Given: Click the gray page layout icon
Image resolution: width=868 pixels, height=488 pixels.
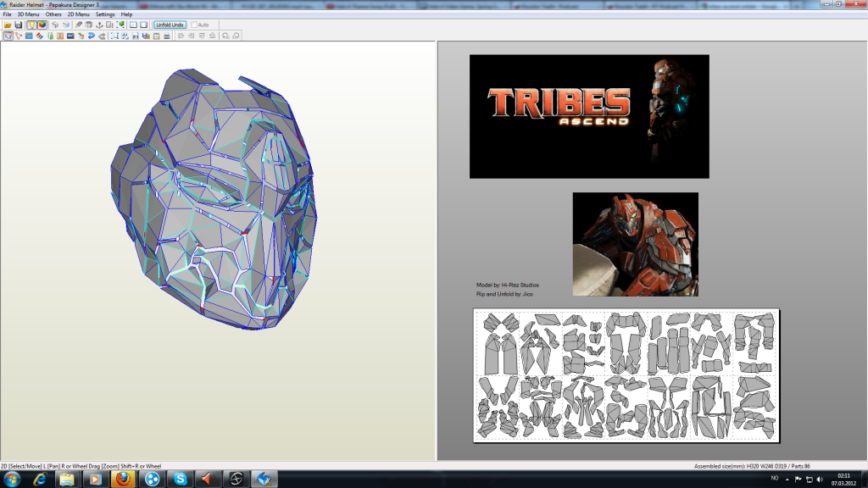Looking at the screenshot, I should pos(109,25).
